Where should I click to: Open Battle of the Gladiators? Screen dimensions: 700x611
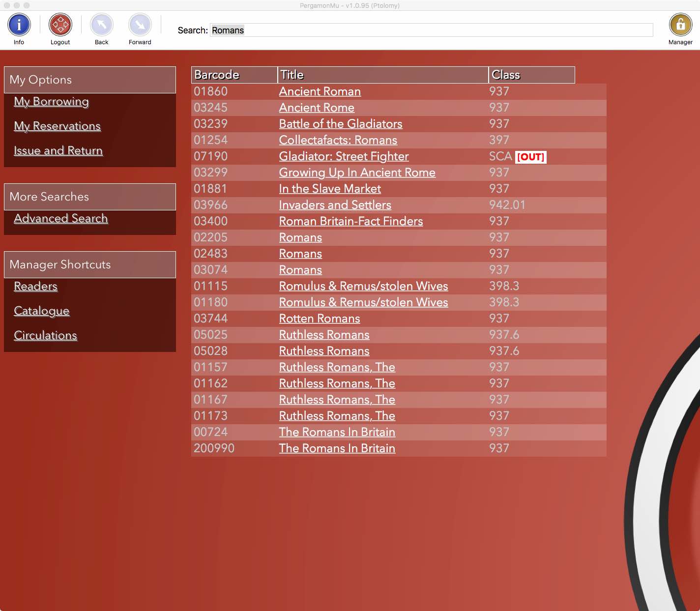(341, 124)
